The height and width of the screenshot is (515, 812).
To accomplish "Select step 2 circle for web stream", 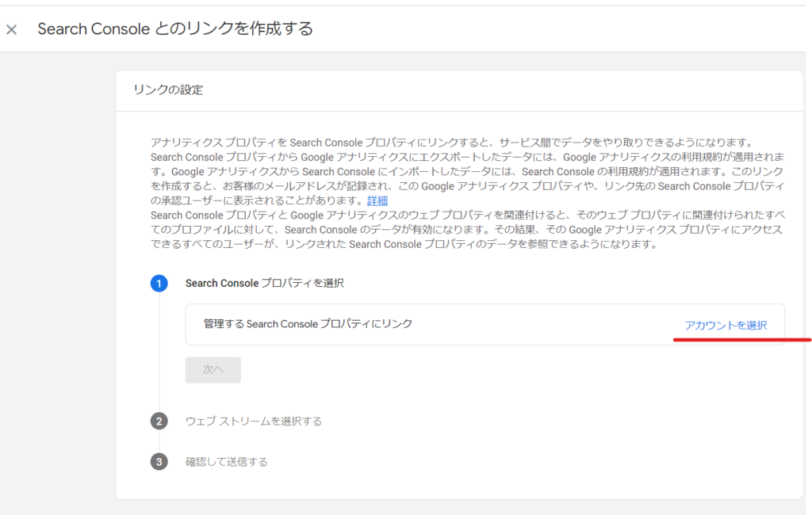I will click(159, 421).
